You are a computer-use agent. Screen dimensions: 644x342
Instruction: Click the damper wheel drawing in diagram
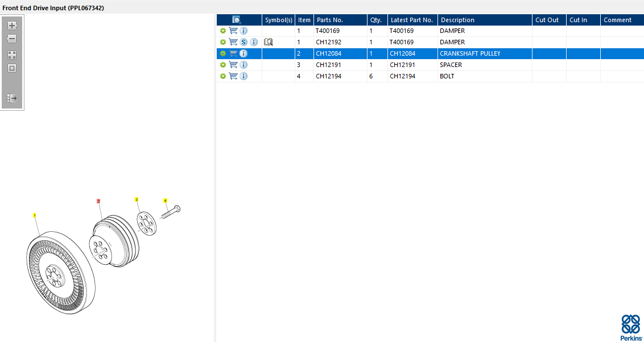point(60,274)
